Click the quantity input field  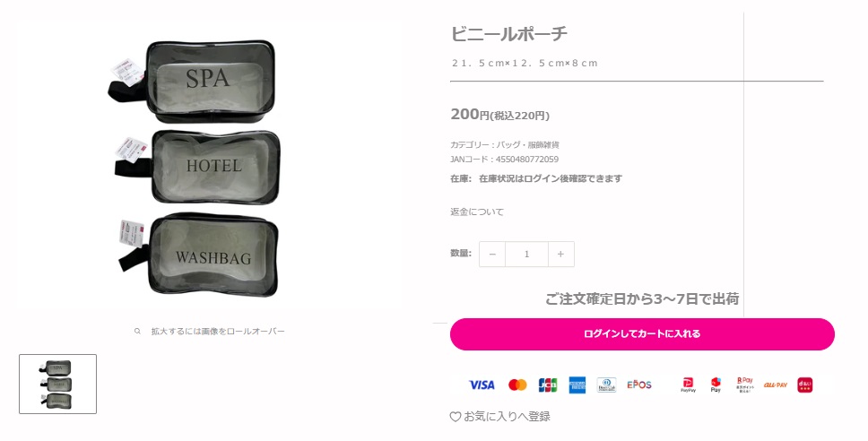[x=526, y=254]
